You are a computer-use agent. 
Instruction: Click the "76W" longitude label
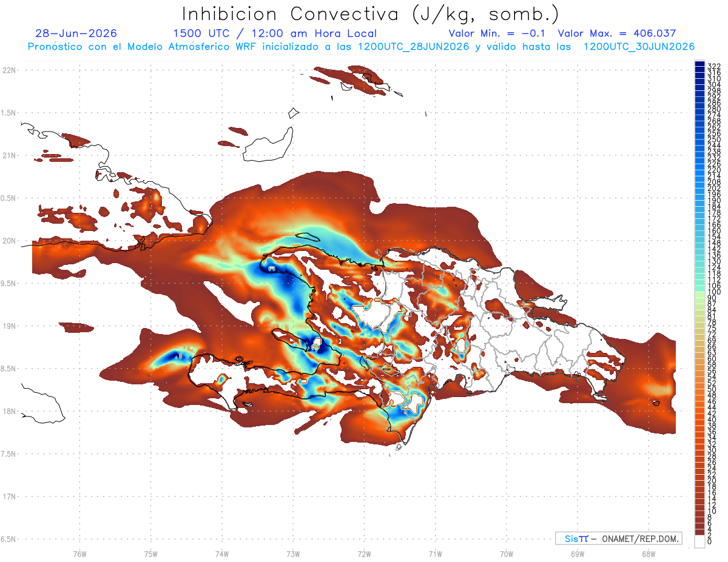coord(79,553)
